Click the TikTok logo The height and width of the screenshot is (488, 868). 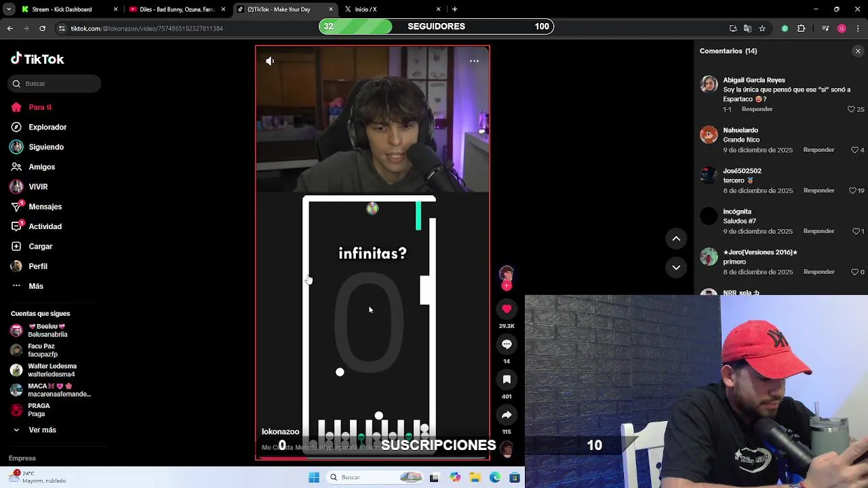(x=37, y=59)
